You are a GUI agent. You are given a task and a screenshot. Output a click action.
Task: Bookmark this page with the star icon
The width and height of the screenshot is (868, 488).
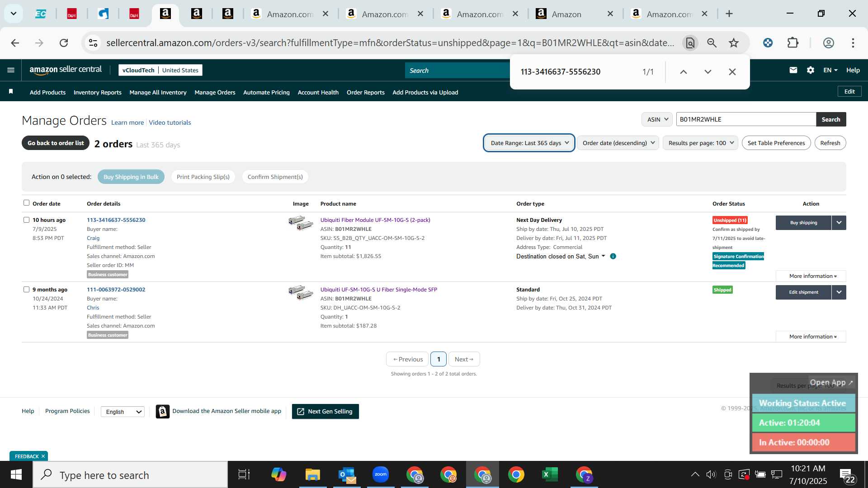coord(734,43)
